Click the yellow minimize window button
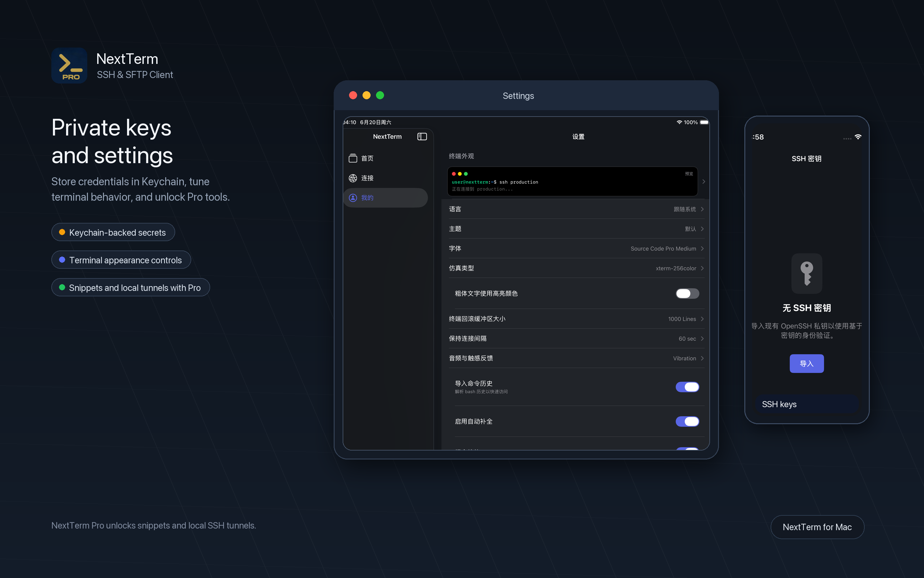 (x=366, y=95)
